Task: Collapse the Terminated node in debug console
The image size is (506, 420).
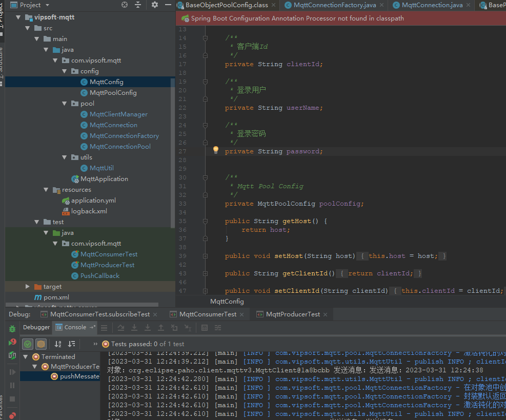Action: [x=24, y=356]
